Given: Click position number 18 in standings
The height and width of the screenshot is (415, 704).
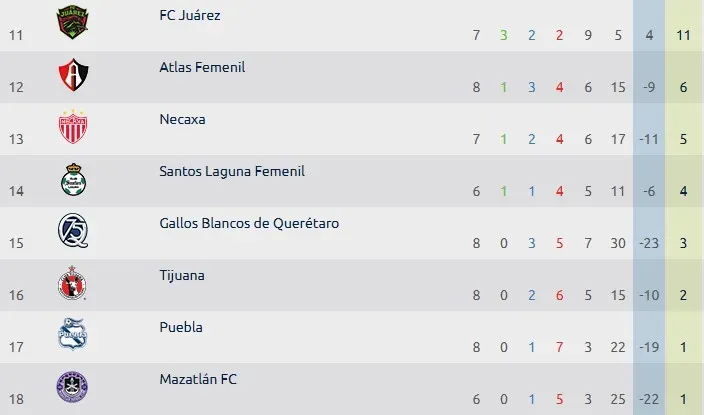Looking at the screenshot, I should pos(15,399).
